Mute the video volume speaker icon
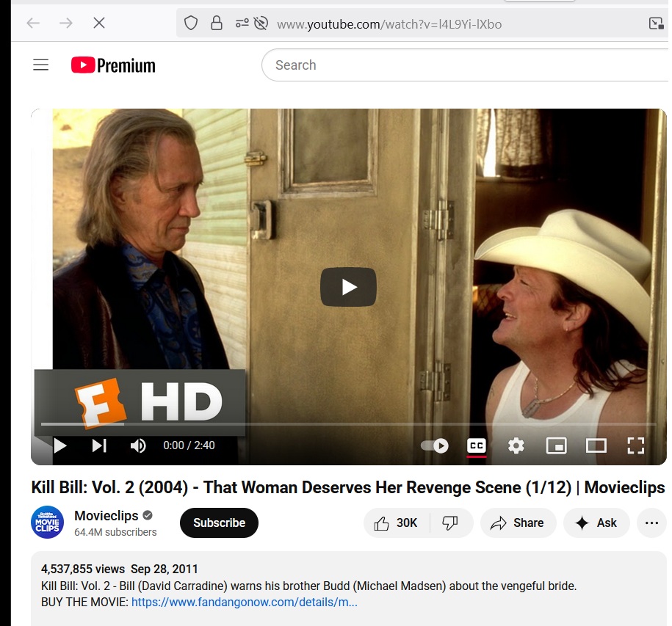Viewport: 672px width, 626px height. coord(138,445)
